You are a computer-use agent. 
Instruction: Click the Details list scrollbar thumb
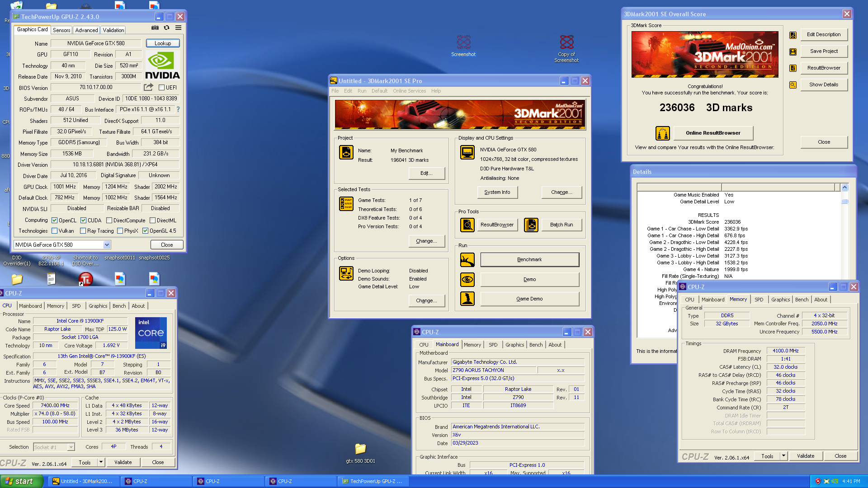tap(844, 202)
